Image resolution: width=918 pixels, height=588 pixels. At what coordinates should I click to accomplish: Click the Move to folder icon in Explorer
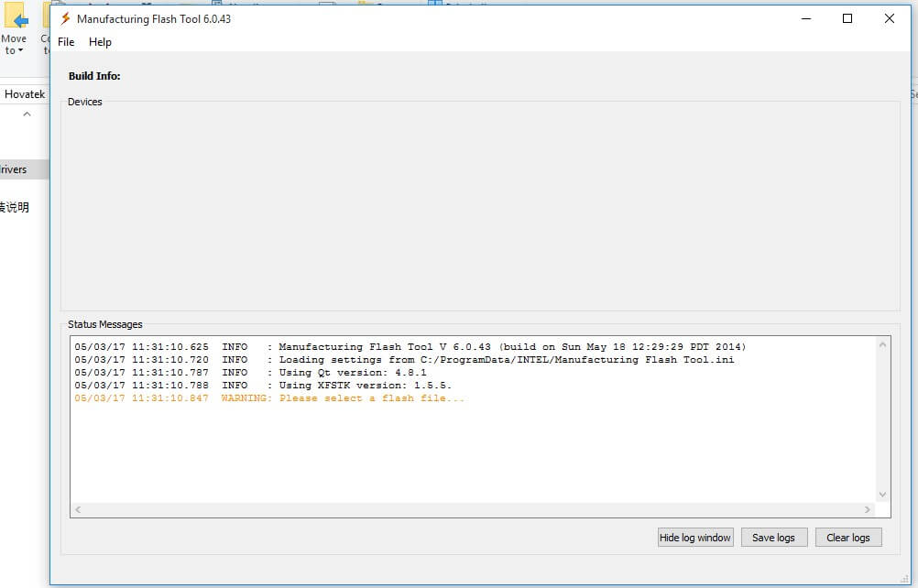tap(15, 18)
